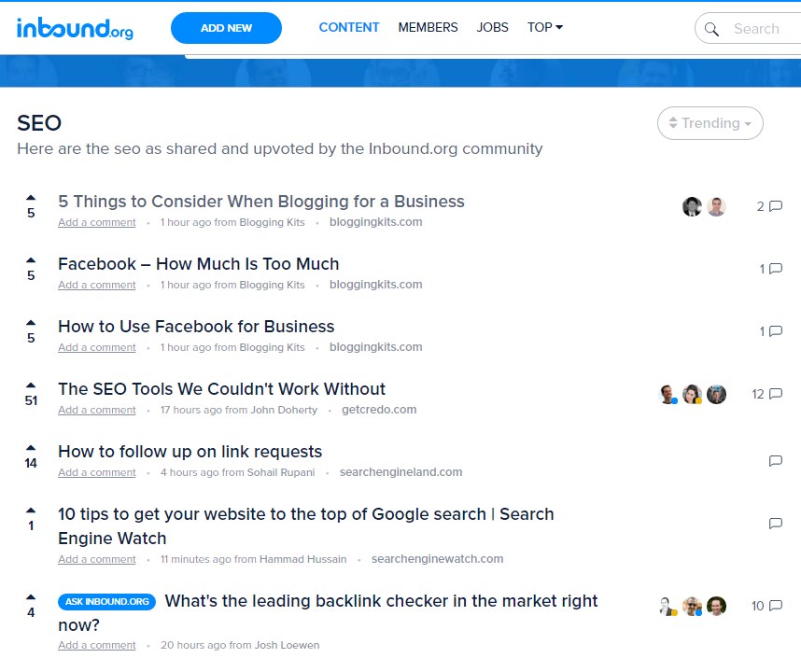Expand the TOP dropdown menu
Screen dimensions: 801x672
(544, 28)
